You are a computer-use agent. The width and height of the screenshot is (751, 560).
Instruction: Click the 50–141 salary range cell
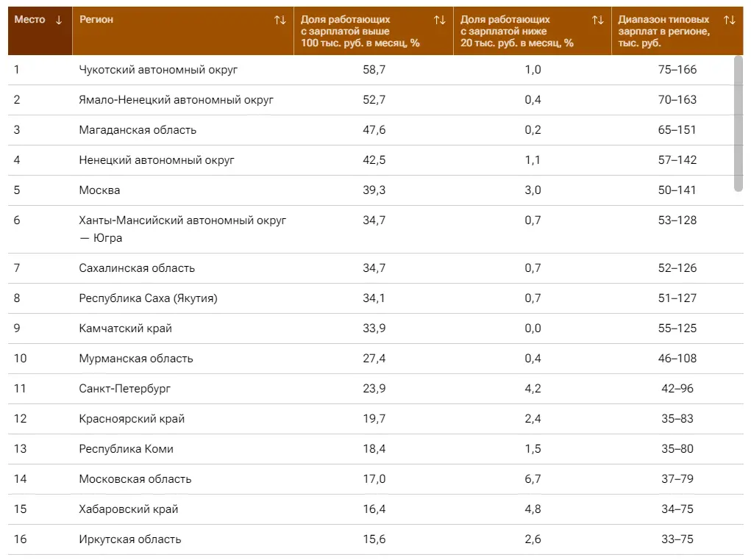pos(677,190)
